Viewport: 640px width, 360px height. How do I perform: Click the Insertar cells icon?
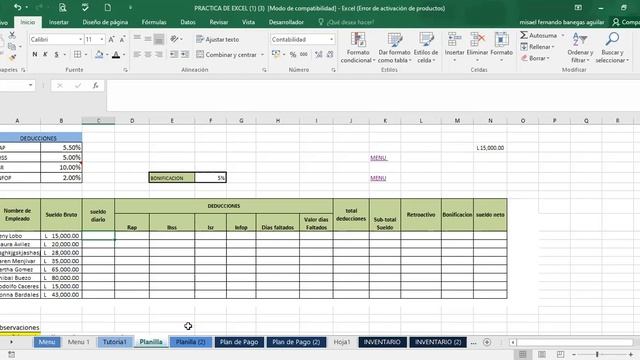click(x=454, y=41)
